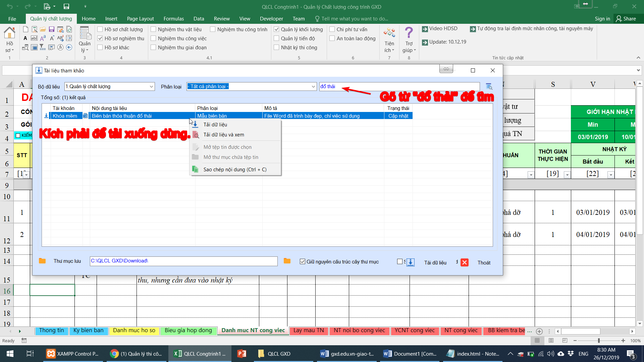This screenshot has height=362, width=644.
Task: Click the Video HDSD link
Action: pyautogui.click(x=439, y=28)
